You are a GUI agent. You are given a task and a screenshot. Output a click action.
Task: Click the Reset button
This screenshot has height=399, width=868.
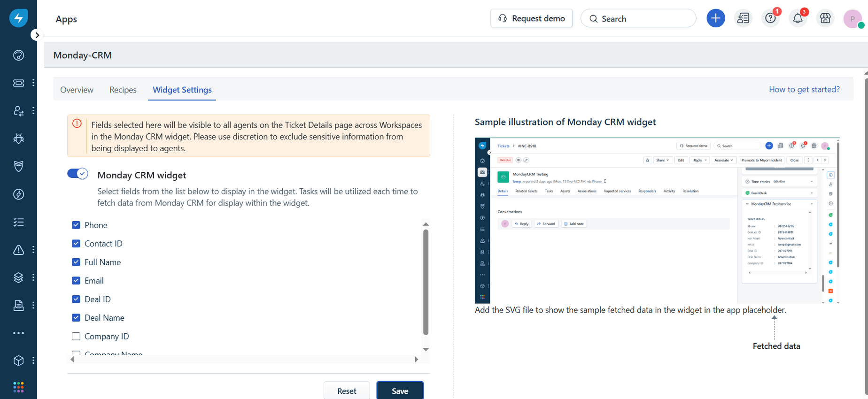347,391
